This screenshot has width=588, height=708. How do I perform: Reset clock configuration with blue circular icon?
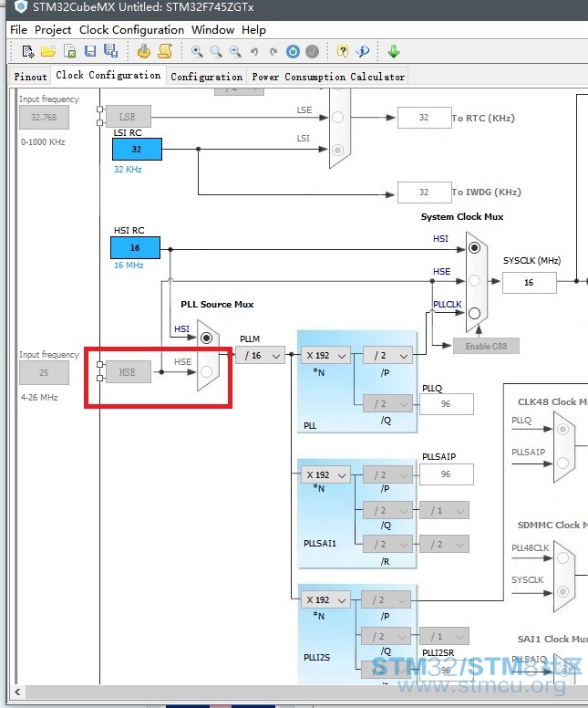(x=293, y=51)
